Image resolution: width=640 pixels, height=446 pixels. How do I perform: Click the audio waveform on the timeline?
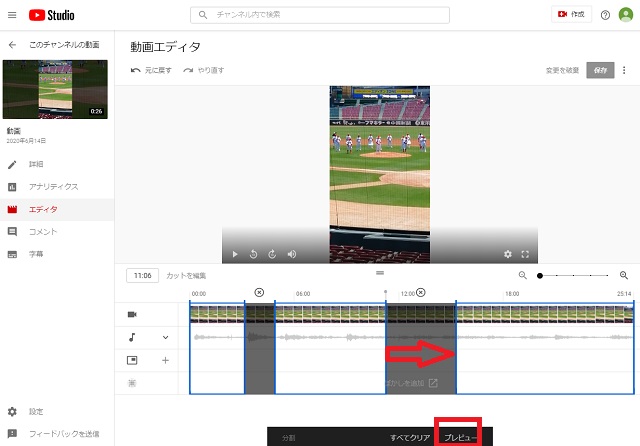(411, 337)
